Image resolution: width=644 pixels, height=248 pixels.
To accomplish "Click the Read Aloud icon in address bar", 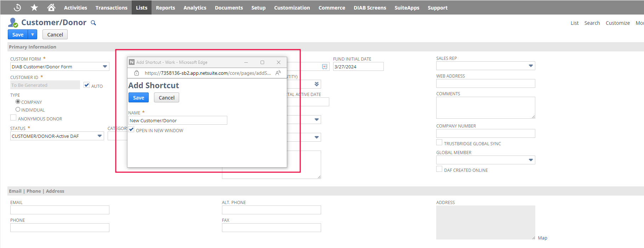I will 278,73.
